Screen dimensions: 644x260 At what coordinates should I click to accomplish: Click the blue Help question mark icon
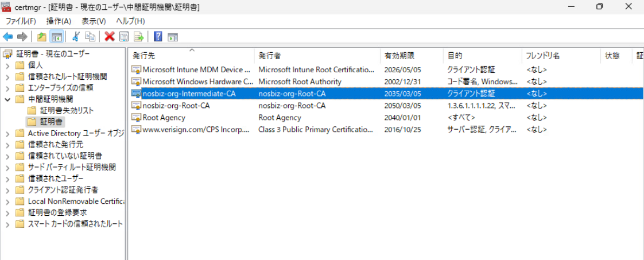pyautogui.click(x=158, y=37)
